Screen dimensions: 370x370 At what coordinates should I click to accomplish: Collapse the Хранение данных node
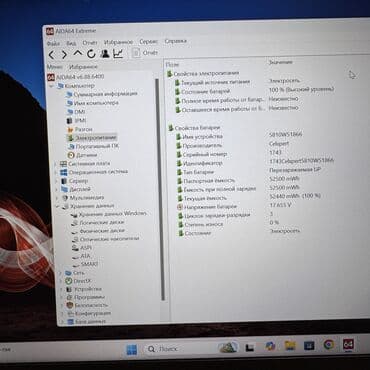pos(57,206)
